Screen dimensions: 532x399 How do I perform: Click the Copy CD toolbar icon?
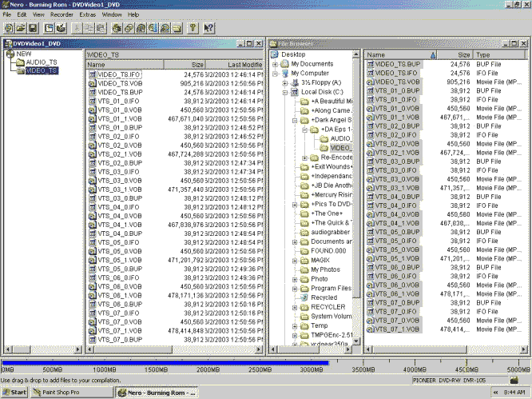coord(129,28)
